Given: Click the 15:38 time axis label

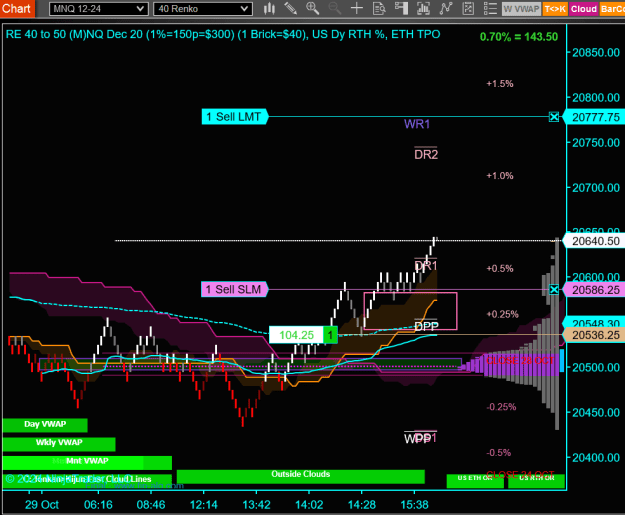Looking at the screenshot, I should [415, 505].
